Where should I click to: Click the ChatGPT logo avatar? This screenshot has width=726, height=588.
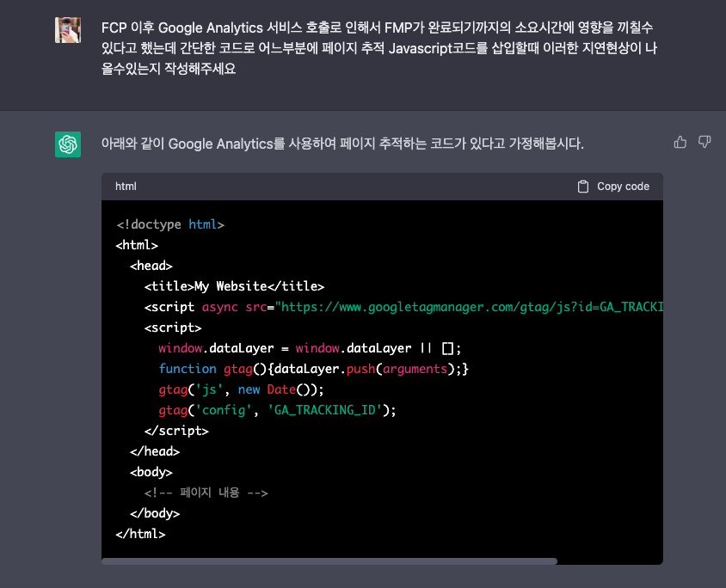(68, 144)
